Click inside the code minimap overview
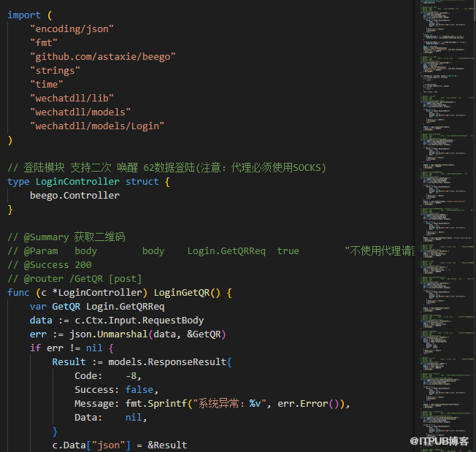 point(445,226)
